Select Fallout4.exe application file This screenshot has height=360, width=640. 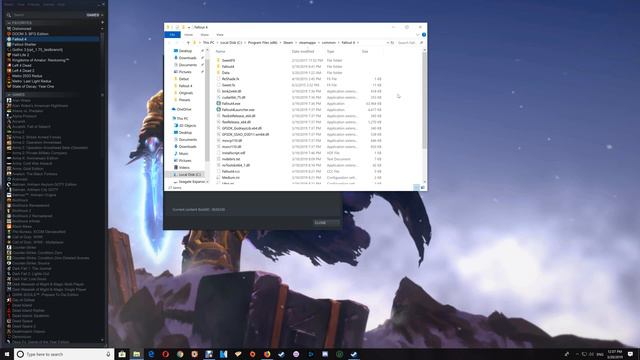point(231,104)
